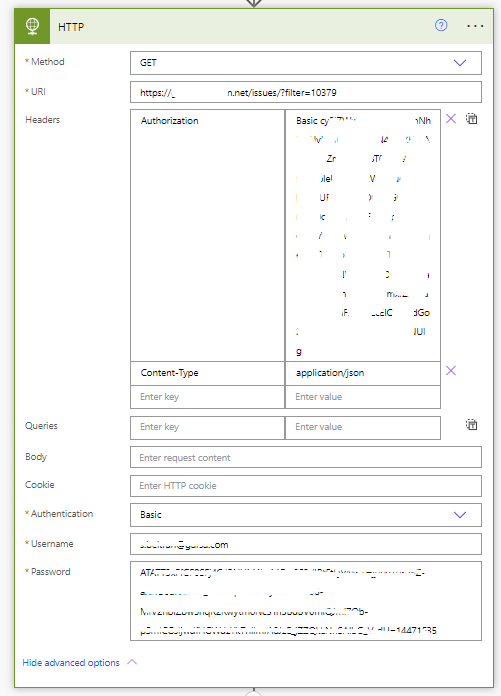Switch Queries to text mode icon
The width and height of the screenshot is (501, 696).
click(x=471, y=425)
